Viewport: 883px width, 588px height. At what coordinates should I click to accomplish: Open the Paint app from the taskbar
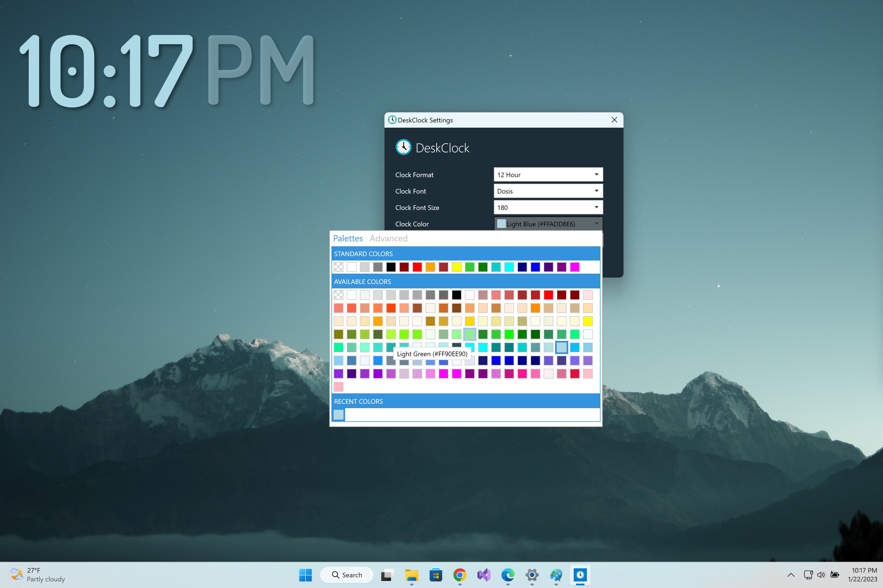(x=556, y=575)
